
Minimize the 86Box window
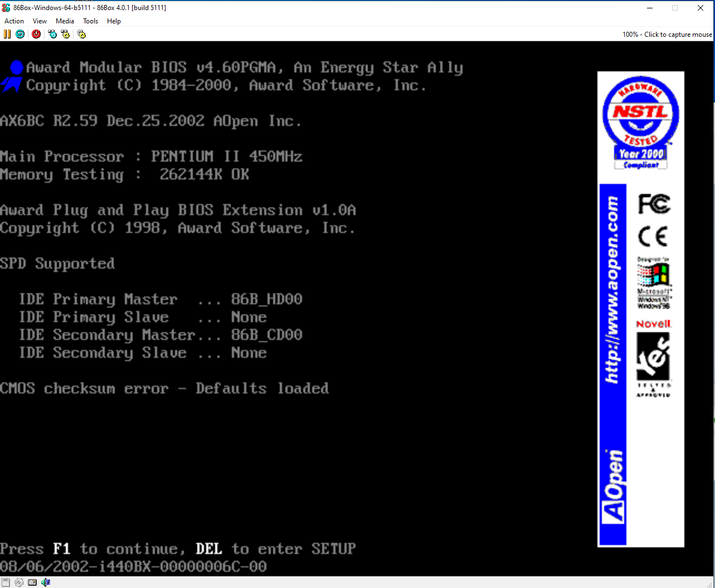[x=650, y=8]
